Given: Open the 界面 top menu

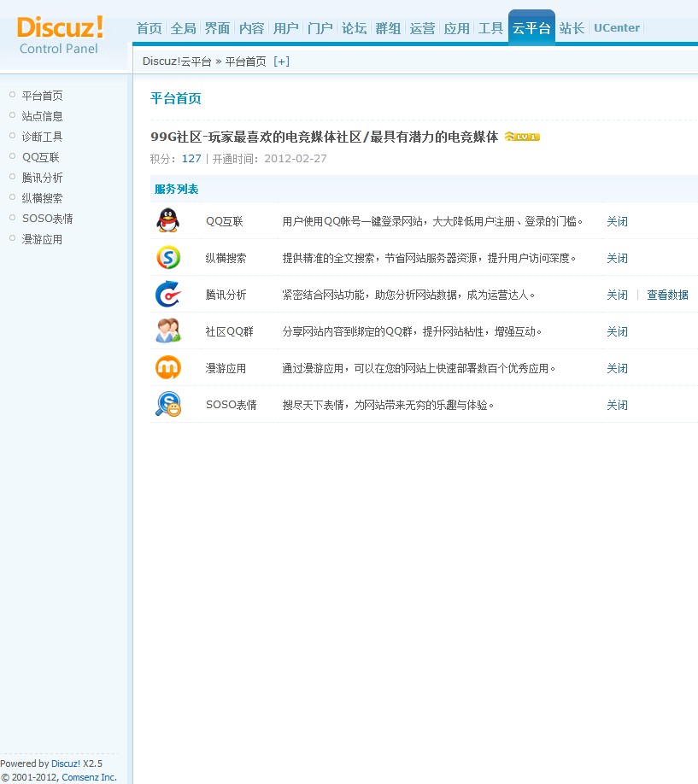Looking at the screenshot, I should [x=217, y=28].
